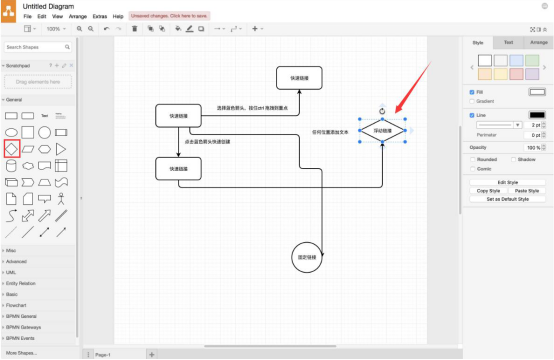The height and width of the screenshot is (360, 554).
Task: Select the fill color bucket icon
Action: [x=178, y=29]
